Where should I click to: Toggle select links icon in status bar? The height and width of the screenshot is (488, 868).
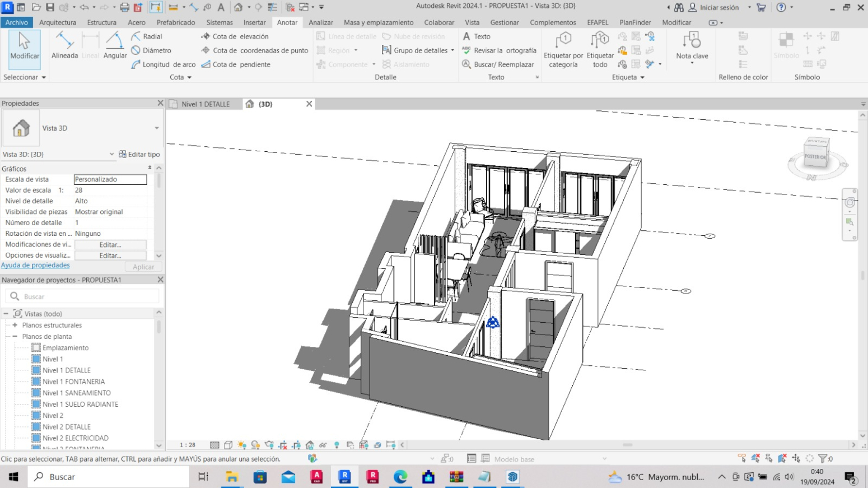(742, 458)
